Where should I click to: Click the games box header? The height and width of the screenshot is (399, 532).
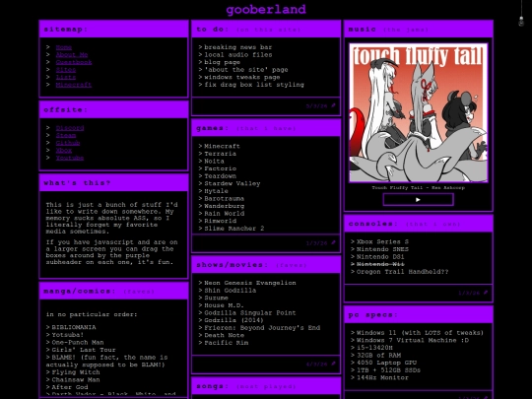(x=266, y=128)
